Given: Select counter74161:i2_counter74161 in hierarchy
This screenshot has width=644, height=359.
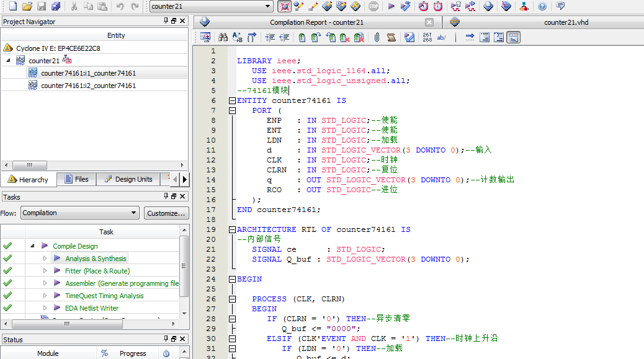Looking at the screenshot, I should point(88,86).
